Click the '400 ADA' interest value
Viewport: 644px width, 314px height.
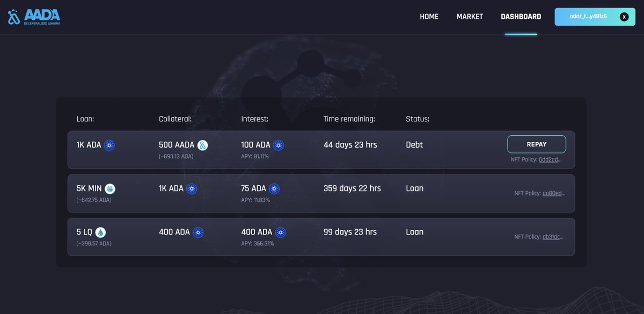pyautogui.click(x=257, y=232)
